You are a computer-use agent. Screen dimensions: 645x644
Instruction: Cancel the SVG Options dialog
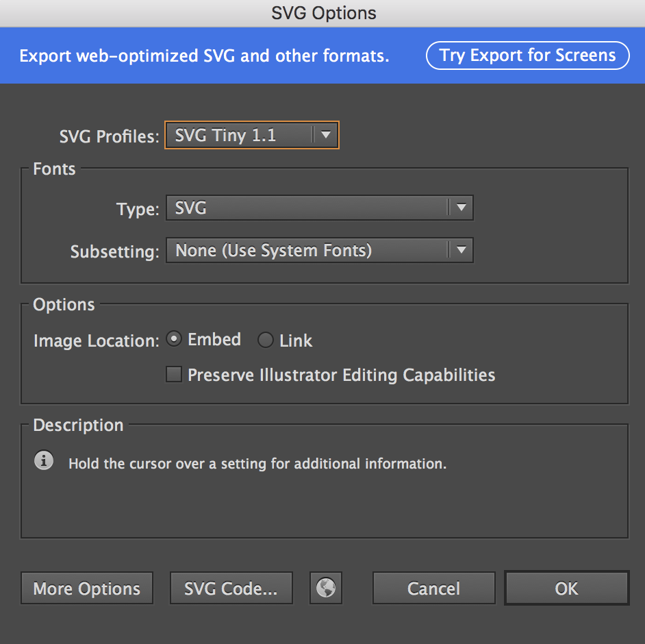coord(433,588)
